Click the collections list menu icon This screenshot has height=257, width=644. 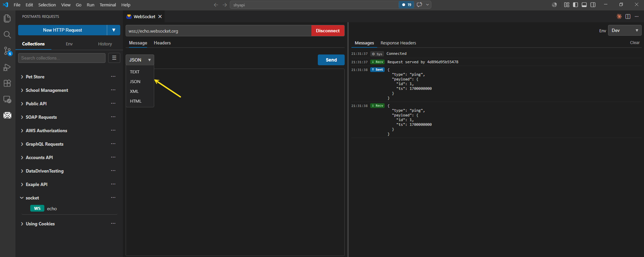[114, 58]
